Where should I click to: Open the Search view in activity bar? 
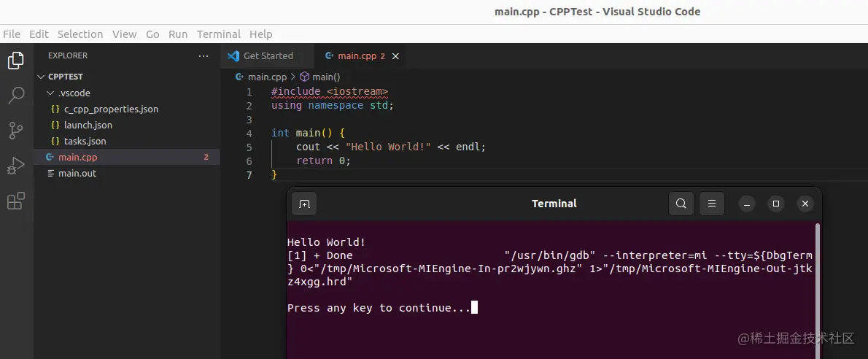pyautogui.click(x=16, y=96)
